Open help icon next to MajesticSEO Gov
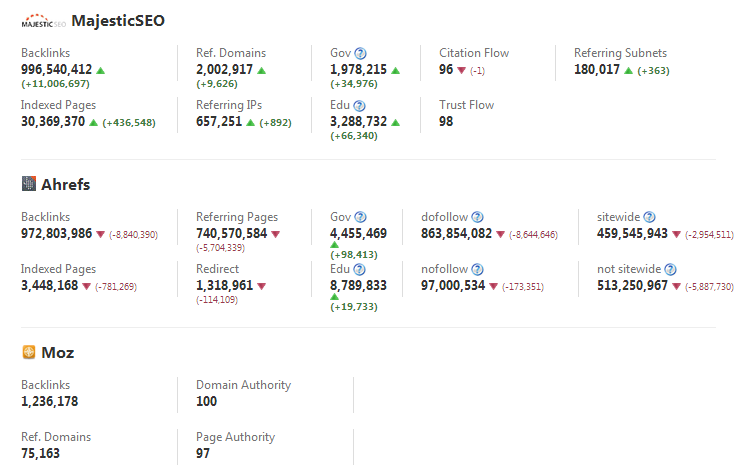The height and width of the screenshot is (476, 750). pyautogui.click(x=361, y=53)
